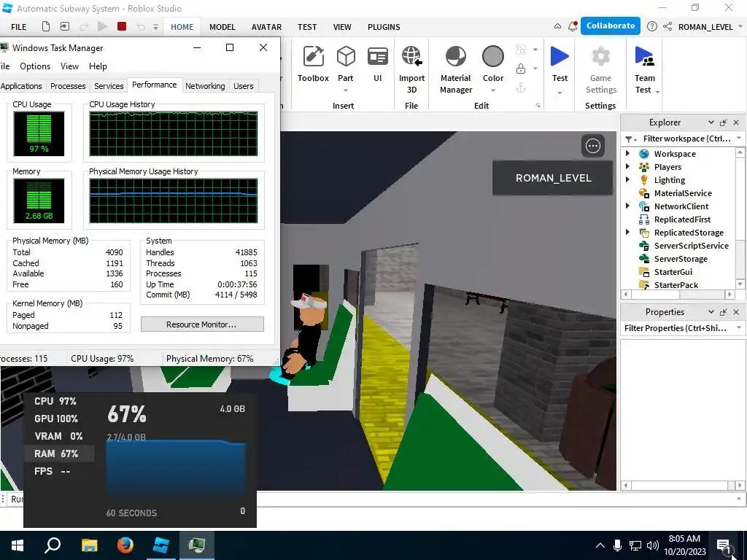Viewport: 747px width, 560px height.
Task: Expand the ReplicatedStorage tree node
Action: click(627, 232)
